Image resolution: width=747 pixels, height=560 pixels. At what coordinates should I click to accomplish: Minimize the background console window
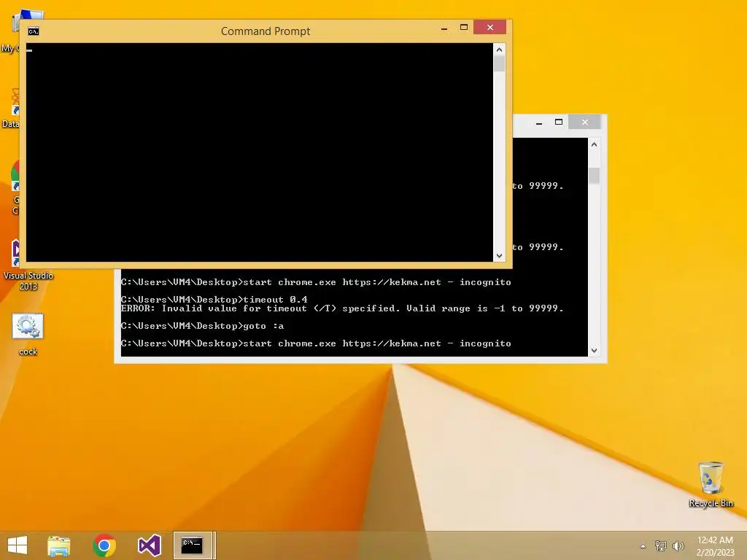539,122
